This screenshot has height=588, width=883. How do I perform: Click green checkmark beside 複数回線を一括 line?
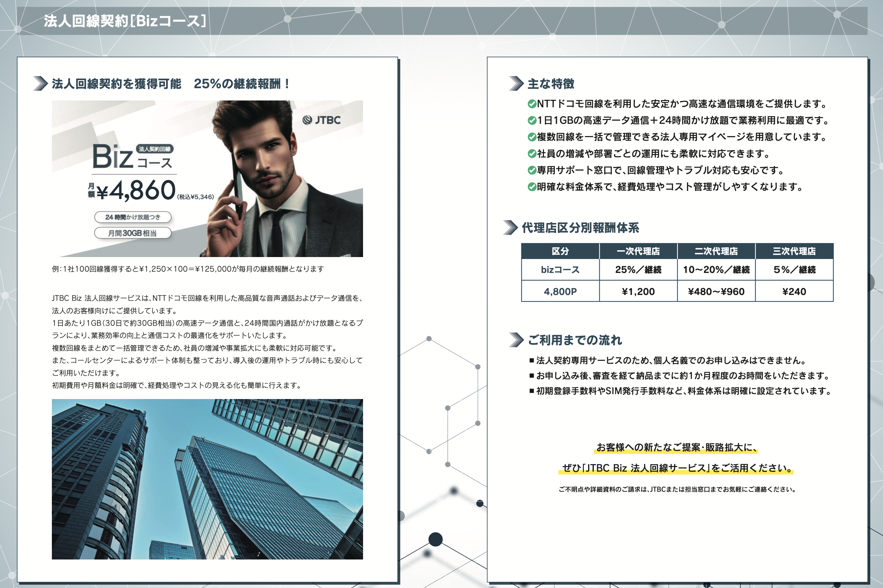tap(532, 137)
